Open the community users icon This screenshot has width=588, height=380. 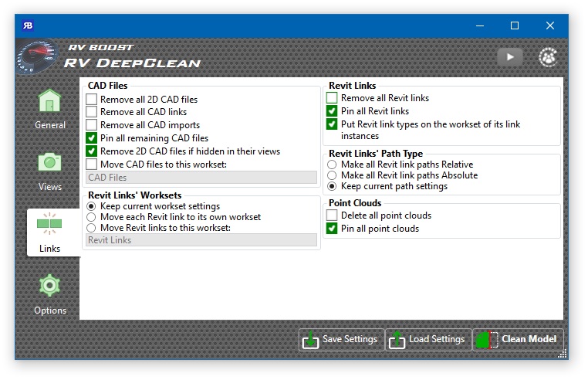(548, 57)
